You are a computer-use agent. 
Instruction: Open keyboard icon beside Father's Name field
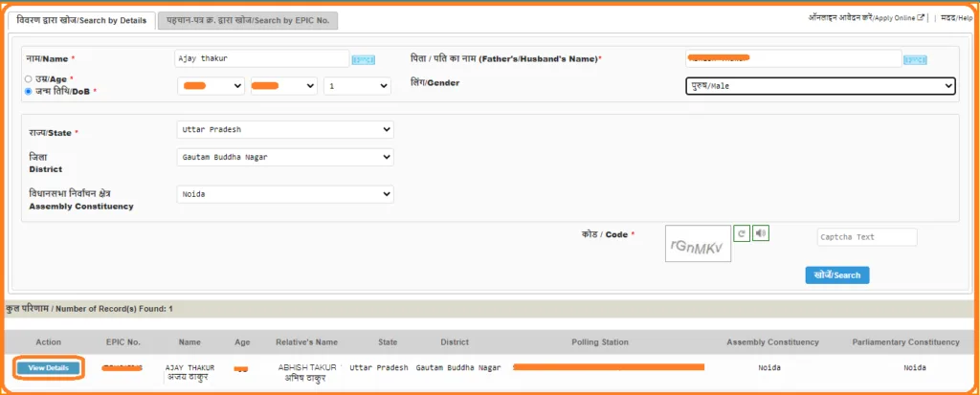[x=915, y=59]
